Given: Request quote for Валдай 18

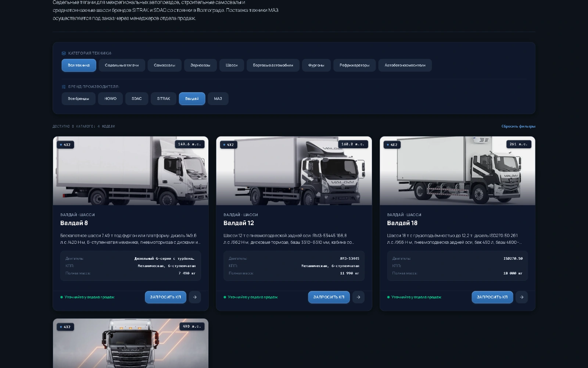Looking at the screenshot, I should coord(492,297).
